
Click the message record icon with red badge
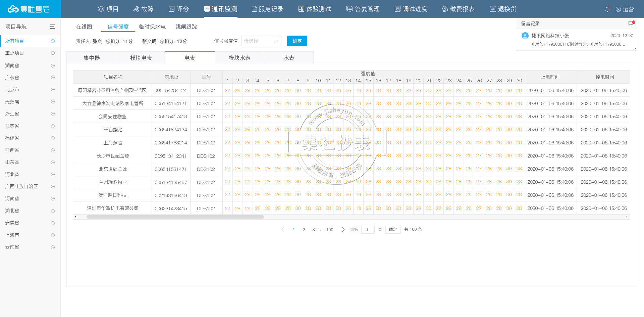pos(631,23)
